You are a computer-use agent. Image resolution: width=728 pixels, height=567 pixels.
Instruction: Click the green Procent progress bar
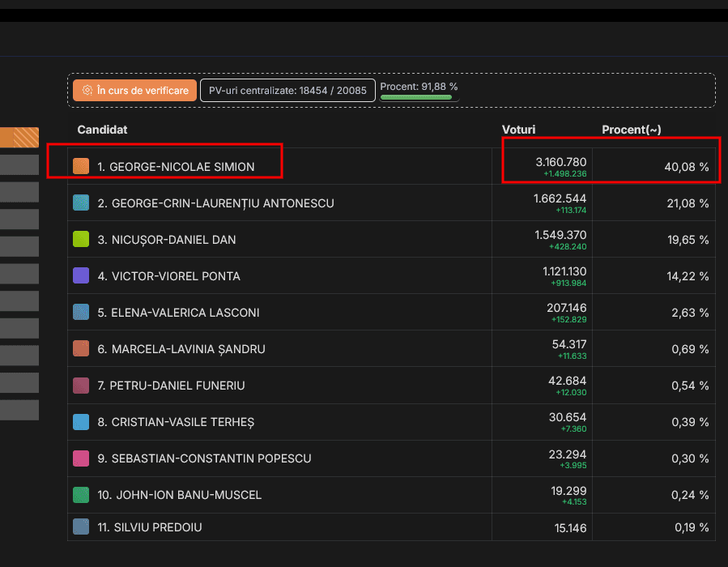pos(416,97)
